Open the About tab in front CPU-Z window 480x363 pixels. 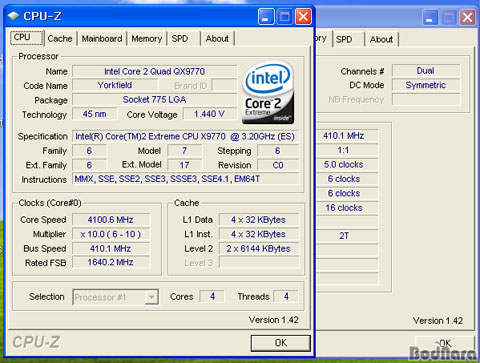[x=217, y=39]
